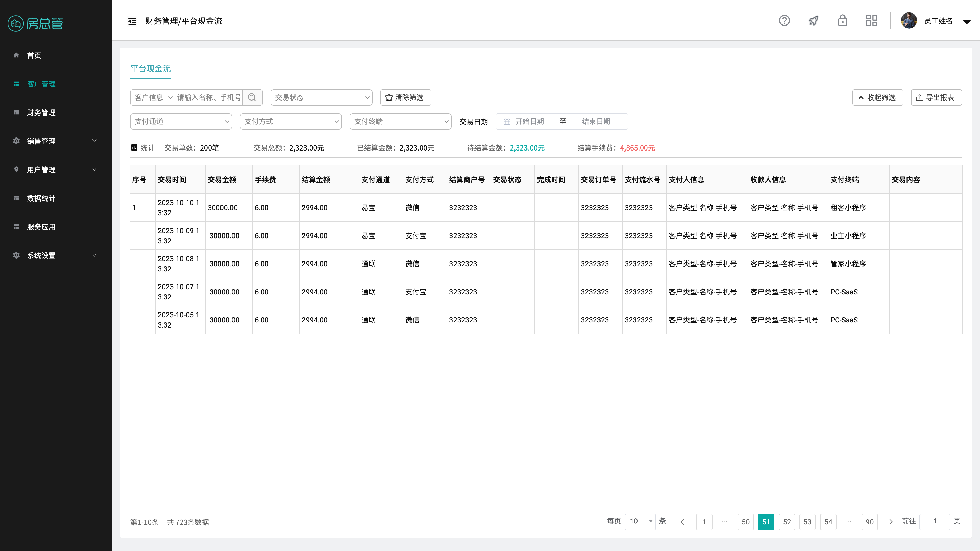The height and width of the screenshot is (551, 980).
Task: Open the 支付终端 dropdown
Action: click(x=400, y=121)
